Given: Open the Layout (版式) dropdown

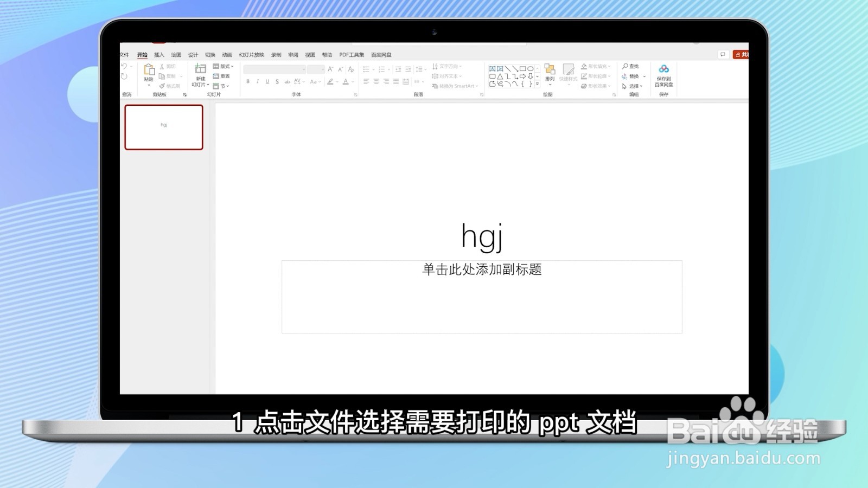Looking at the screenshot, I should pyautogui.click(x=224, y=66).
